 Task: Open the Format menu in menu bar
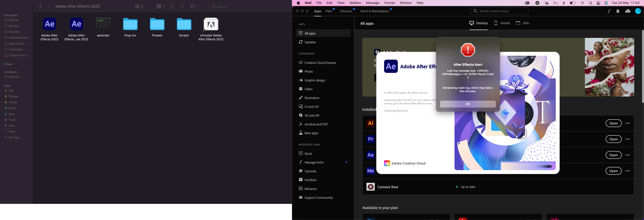(x=389, y=3)
